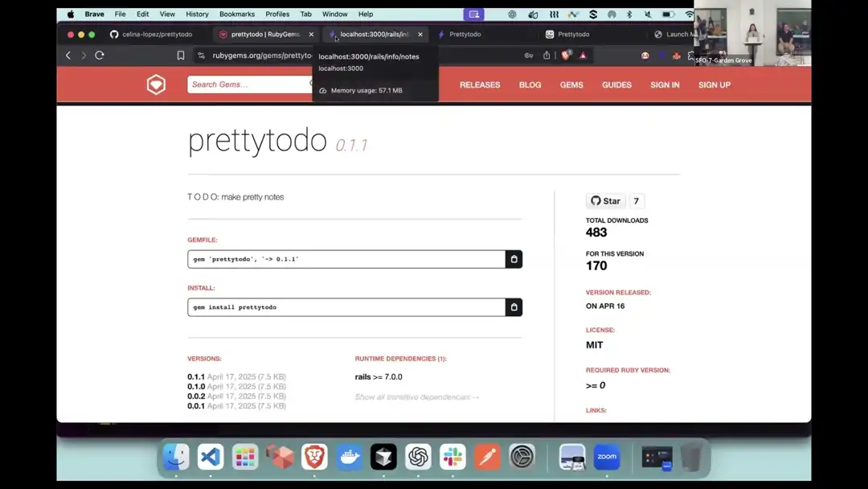Go to RELEASES in the RubyGems header
868x489 pixels.
pos(480,84)
